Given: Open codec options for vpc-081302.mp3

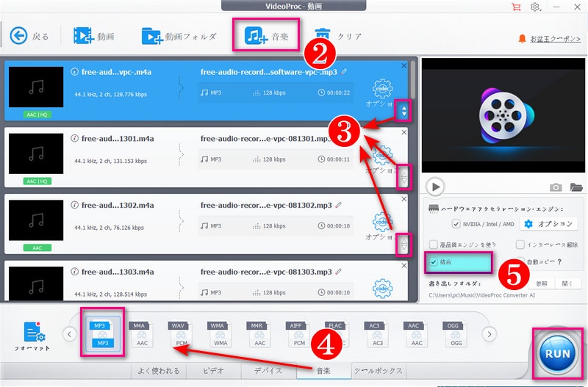Looking at the screenshot, I should click(382, 223).
